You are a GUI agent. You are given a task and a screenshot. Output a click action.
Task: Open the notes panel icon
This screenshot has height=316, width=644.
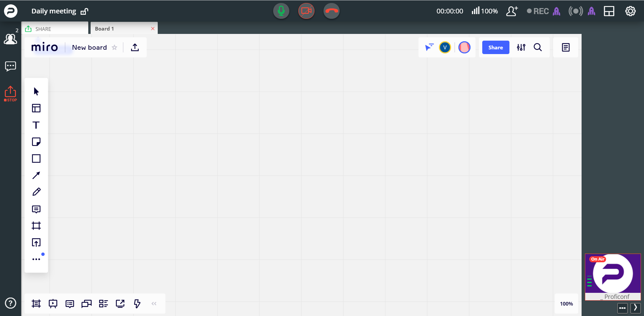coord(566,47)
